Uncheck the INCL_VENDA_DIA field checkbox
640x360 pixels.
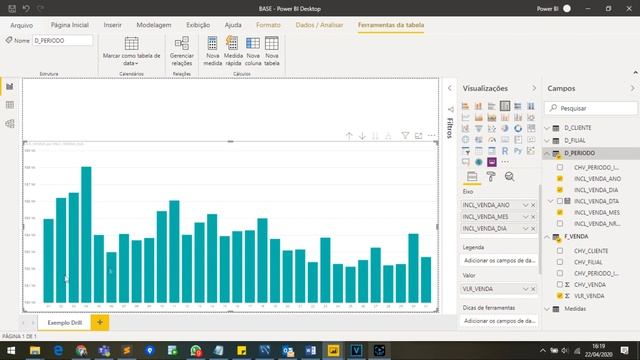coord(560,190)
